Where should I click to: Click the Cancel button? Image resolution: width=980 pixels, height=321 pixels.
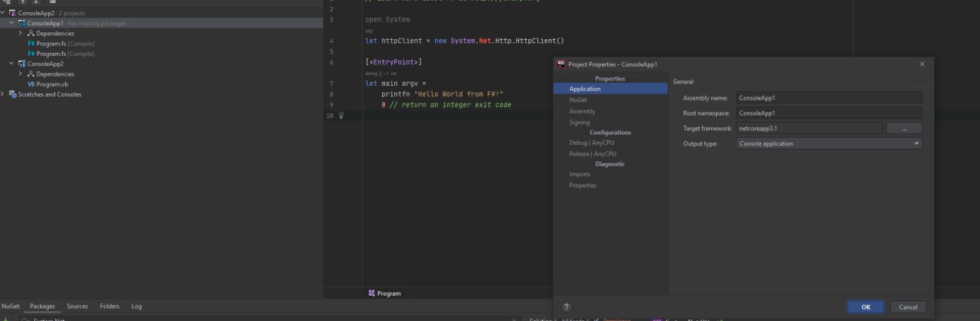(x=908, y=306)
